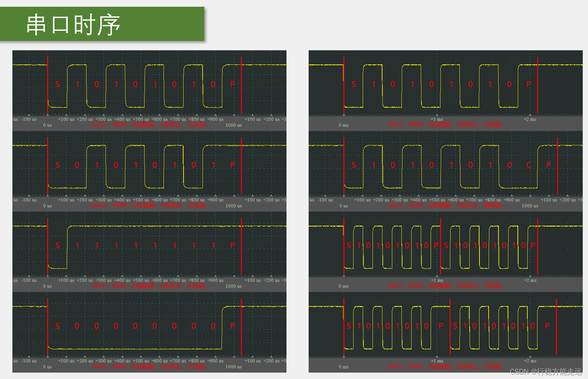Image resolution: width=588 pixels, height=379 pixels.
Task: Click the 0 ms label under the 4800 baud waveform
Action: (344, 125)
